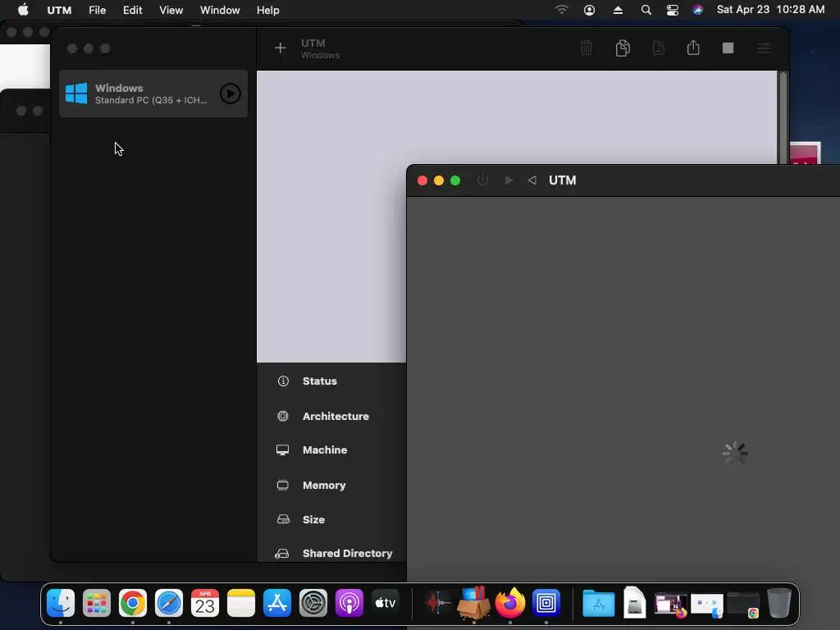Start the Windows VM with its play button

(x=231, y=94)
